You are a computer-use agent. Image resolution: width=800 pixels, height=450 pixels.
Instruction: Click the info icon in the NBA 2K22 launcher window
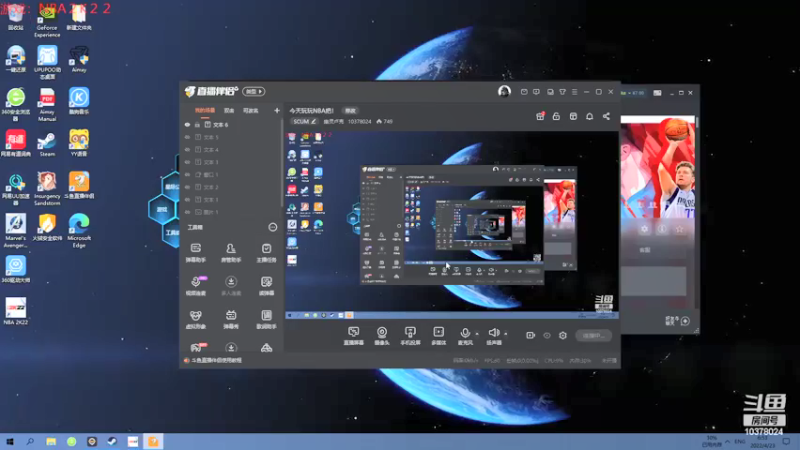point(662,229)
